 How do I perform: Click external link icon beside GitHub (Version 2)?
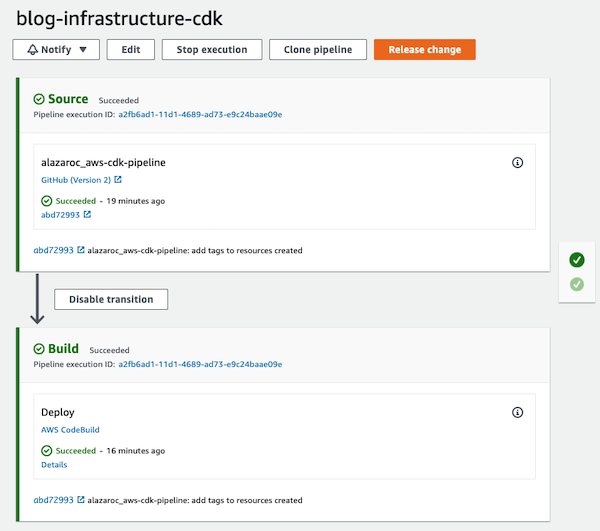point(118,179)
